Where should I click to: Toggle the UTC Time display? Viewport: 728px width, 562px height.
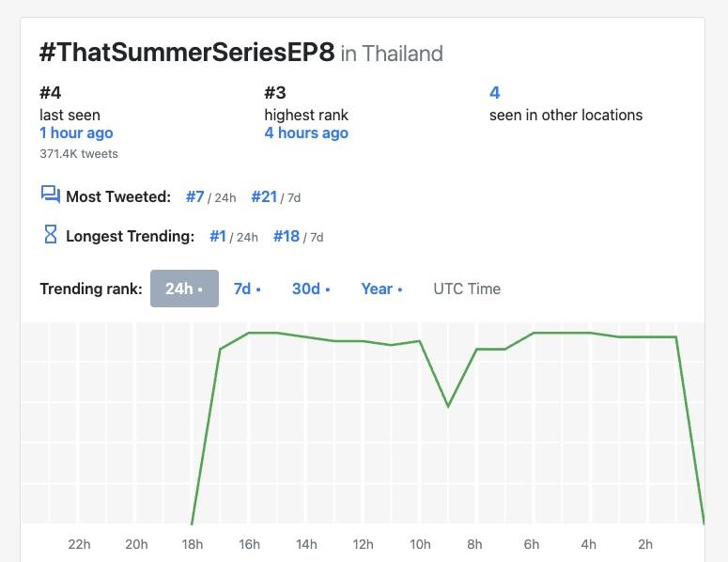(x=467, y=289)
